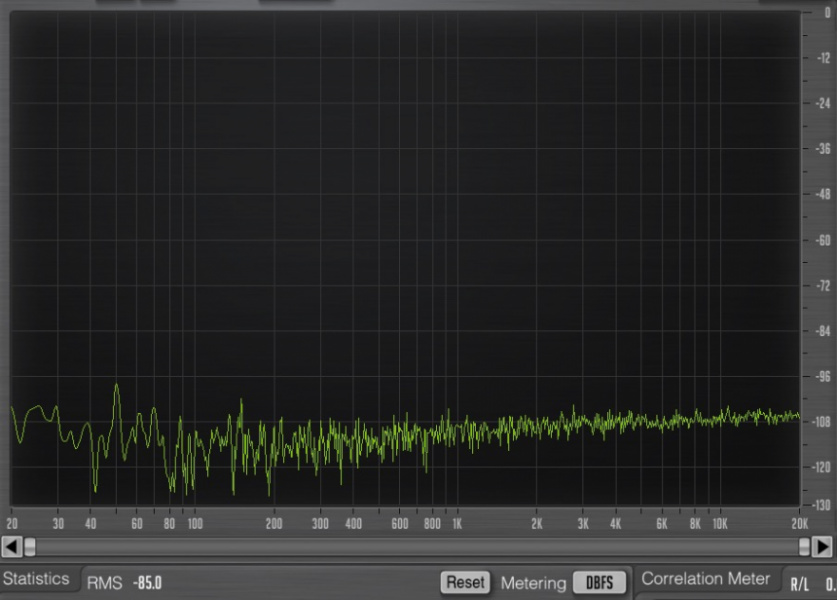This screenshot has height=600, width=837.
Task: Click the left zoom handle on the frequency scrollbar
Action: pyautogui.click(x=30, y=547)
